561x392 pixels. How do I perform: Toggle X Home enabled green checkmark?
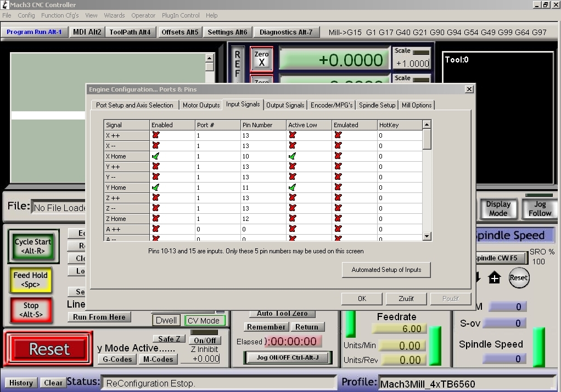click(156, 156)
